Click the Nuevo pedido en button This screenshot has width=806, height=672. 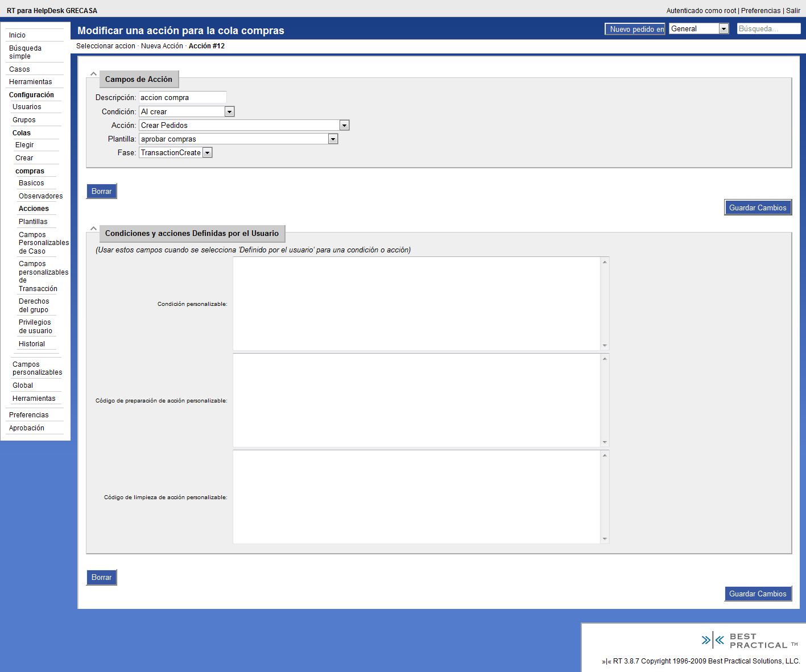coord(635,29)
